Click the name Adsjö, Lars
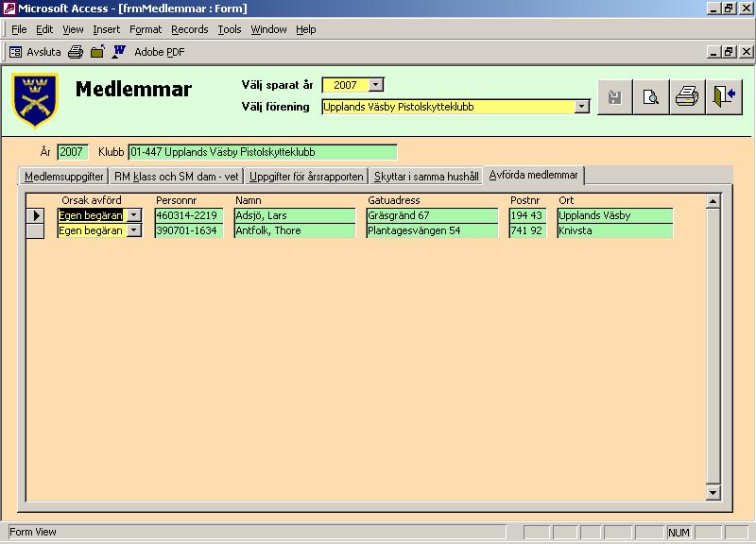Image resolution: width=756 pixels, height=544 pixels. [x=295, y=215]
